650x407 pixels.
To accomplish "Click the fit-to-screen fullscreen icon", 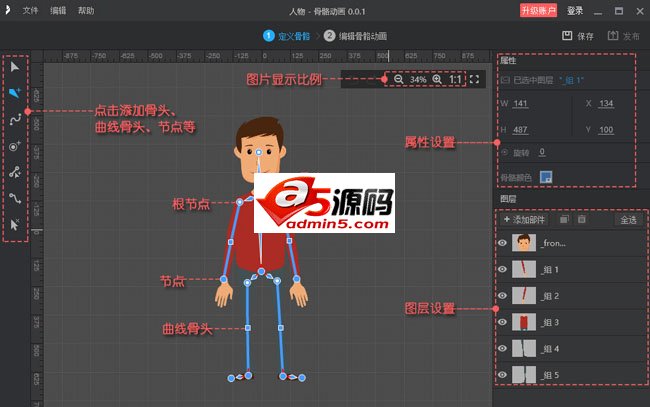I will click(475, 79).
